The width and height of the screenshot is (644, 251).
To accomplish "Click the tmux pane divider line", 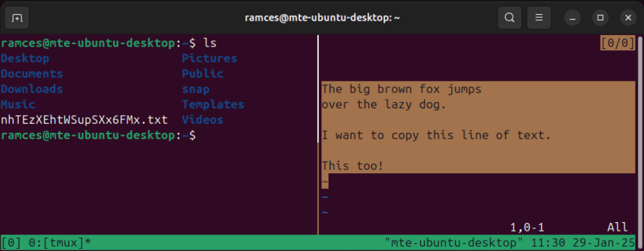I will click(x=318, y=135).
